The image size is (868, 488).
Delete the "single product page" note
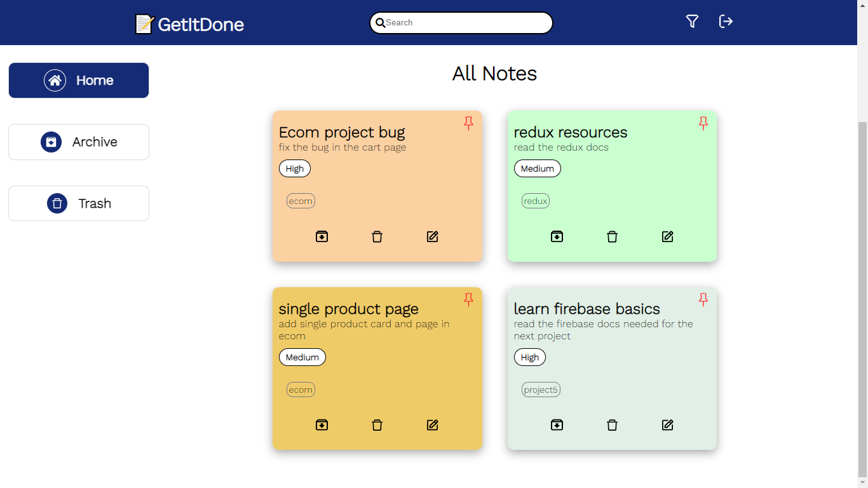[377, 424]
